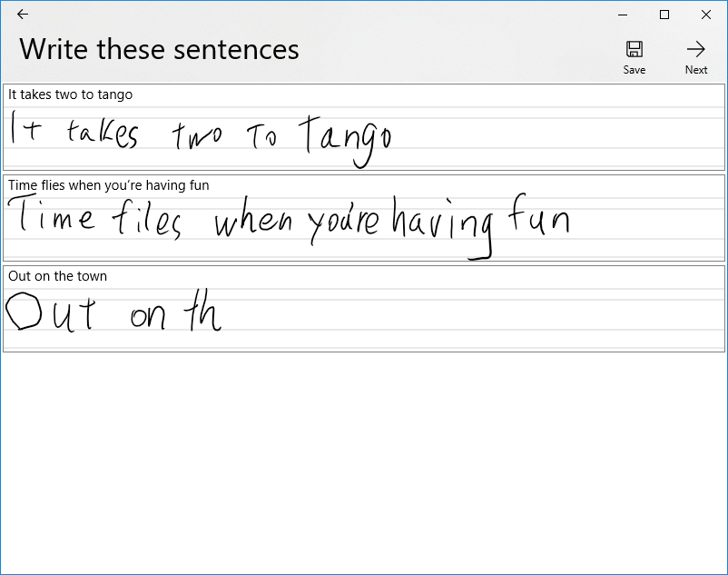The height and width of the screenshot is (575, 728).
Task: Click the Save floppy disk icon
Action: [x=635, y=49]
